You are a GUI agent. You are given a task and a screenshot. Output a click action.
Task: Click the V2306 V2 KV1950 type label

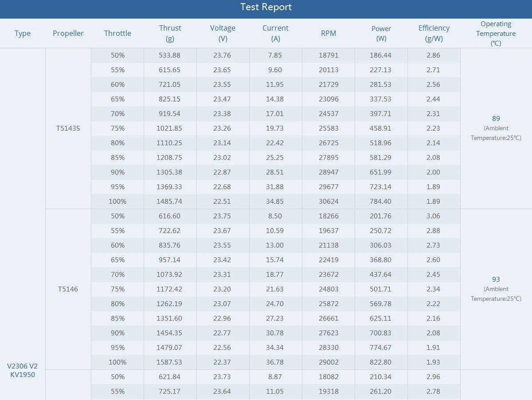coord(23,370)
